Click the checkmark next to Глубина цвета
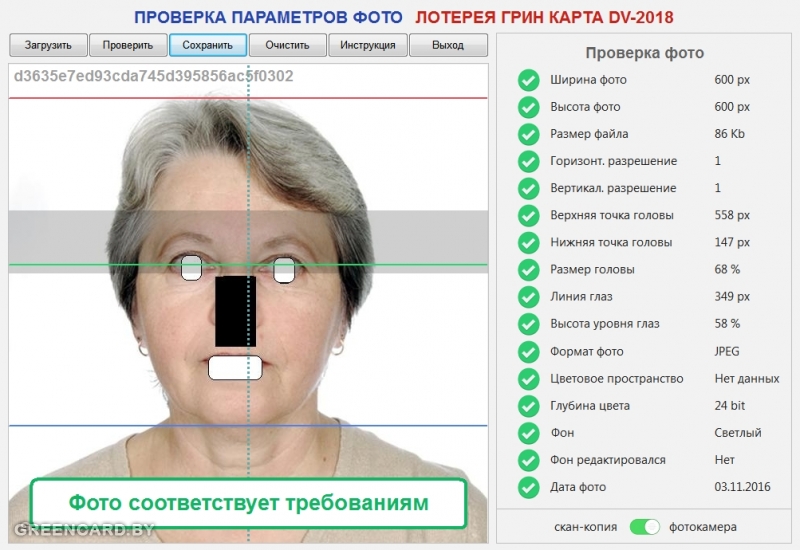The height and width of the screenshot is (550, 800). [529, 406]
